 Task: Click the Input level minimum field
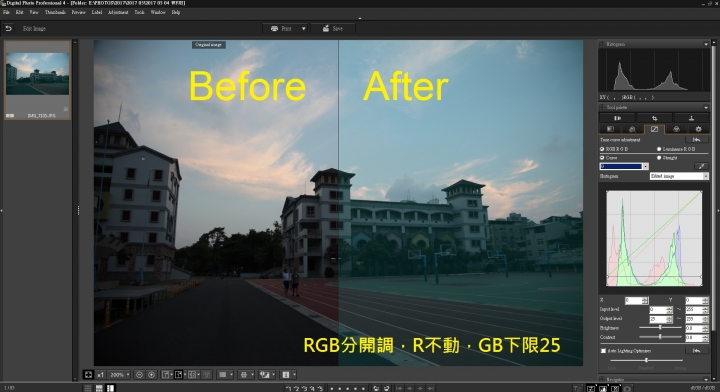click(x=658, y=310)
